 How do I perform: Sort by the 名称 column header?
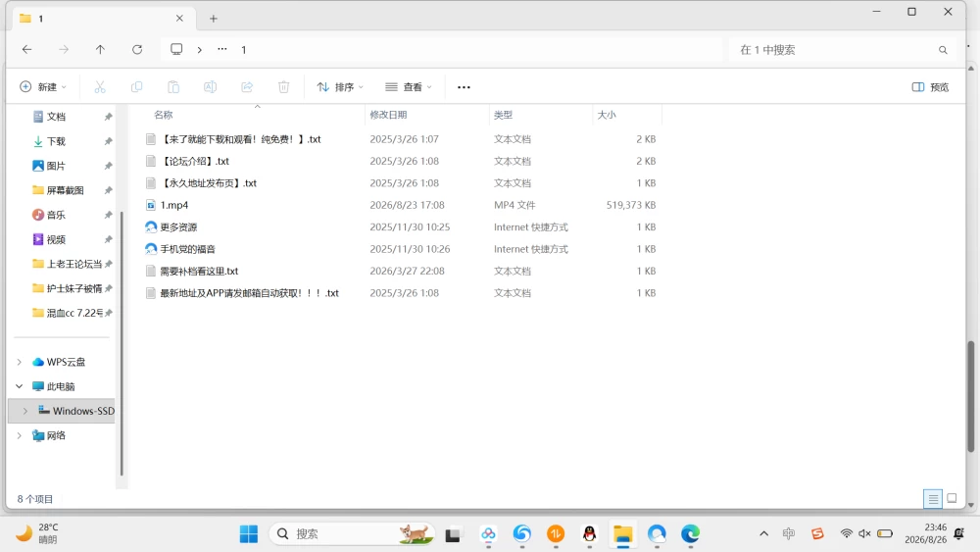[x=163, y=115]
